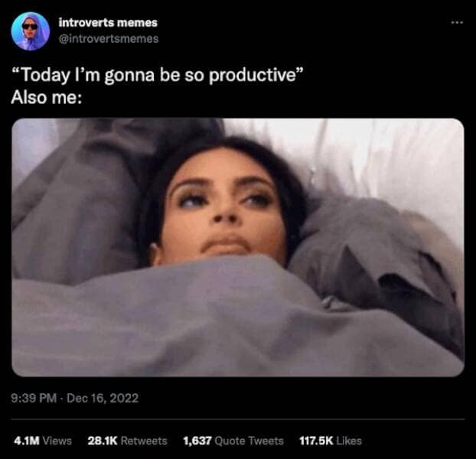This screenshot has width=476, height=459.
Task: Click the 1,637 quote count number
Action: 197,441
